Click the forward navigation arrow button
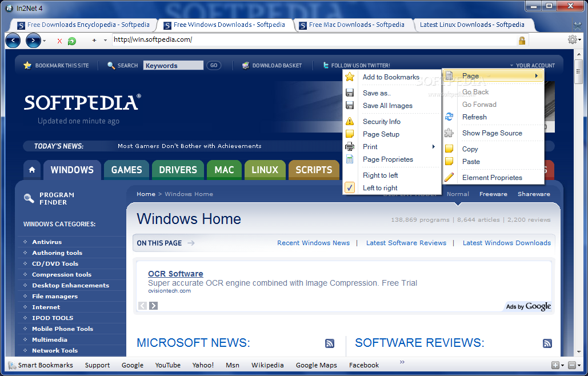Viewport: 588px width, 376px height. click(x=33, y=41)
